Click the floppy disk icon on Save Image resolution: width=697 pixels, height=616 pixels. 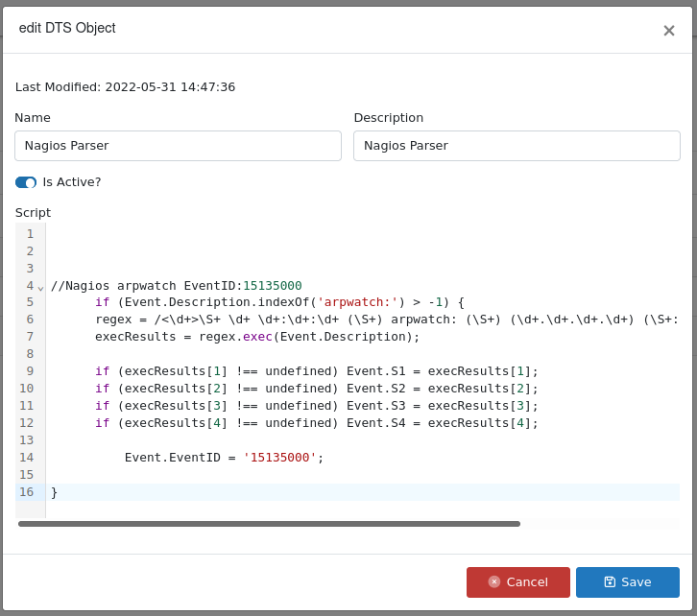point(610,581)
